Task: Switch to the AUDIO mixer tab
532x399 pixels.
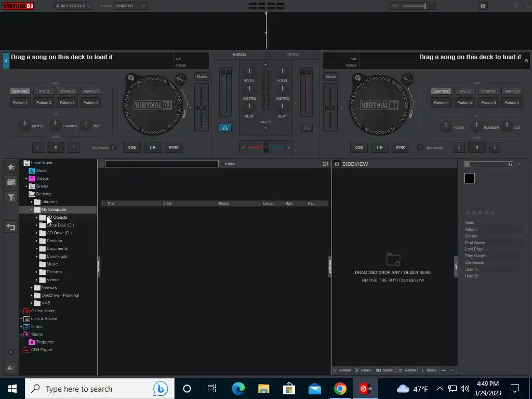Action: 239,55
